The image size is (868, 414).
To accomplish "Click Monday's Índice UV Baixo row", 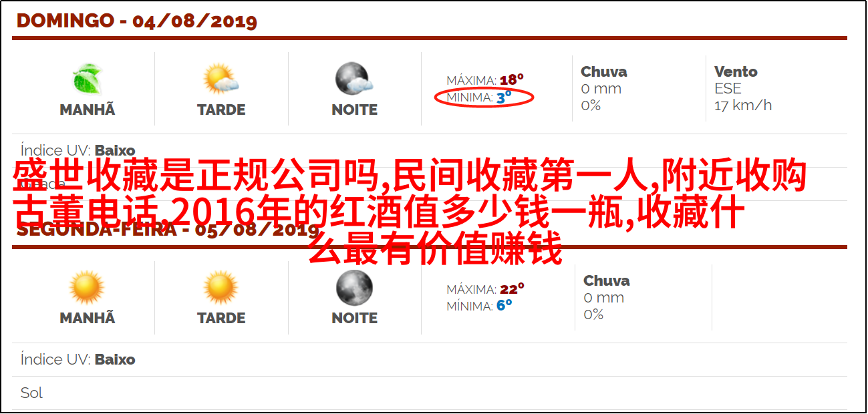I will tap(429, 359).
